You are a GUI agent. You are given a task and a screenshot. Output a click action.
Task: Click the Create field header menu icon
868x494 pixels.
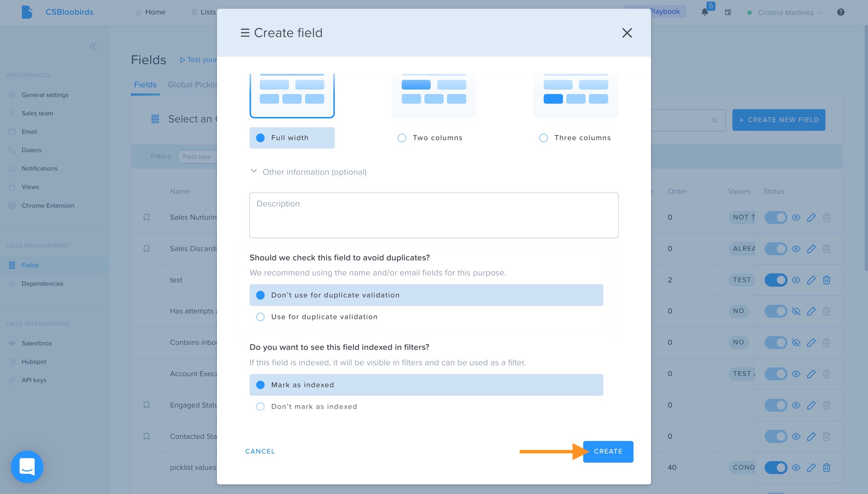pyautogui.click(x=245, y=33)
